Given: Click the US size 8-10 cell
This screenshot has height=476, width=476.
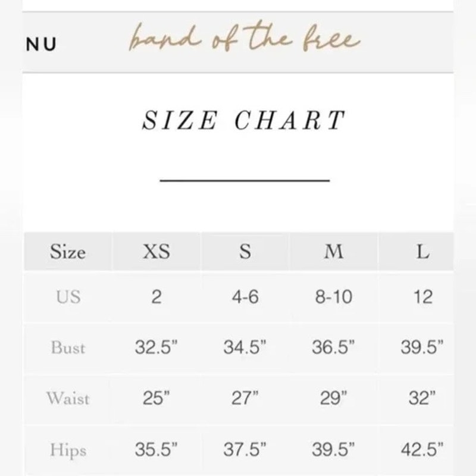Looking at the screenshot, I should pos(334,296).
